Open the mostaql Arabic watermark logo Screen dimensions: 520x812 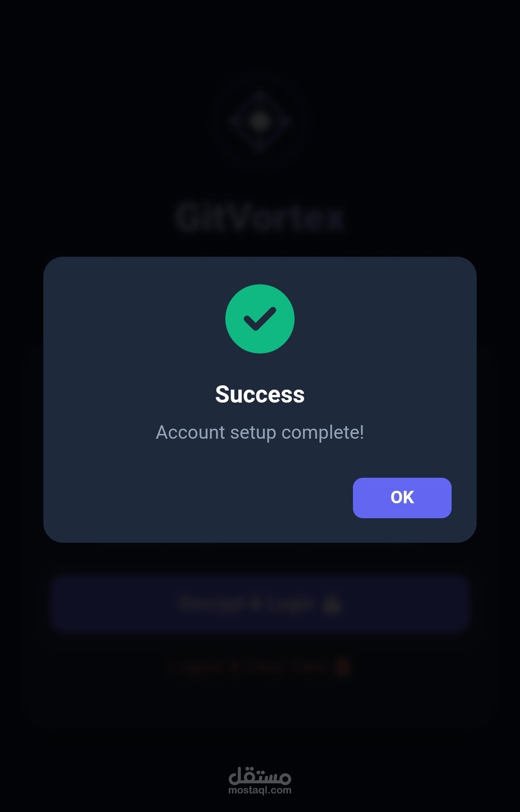point(260,775)
